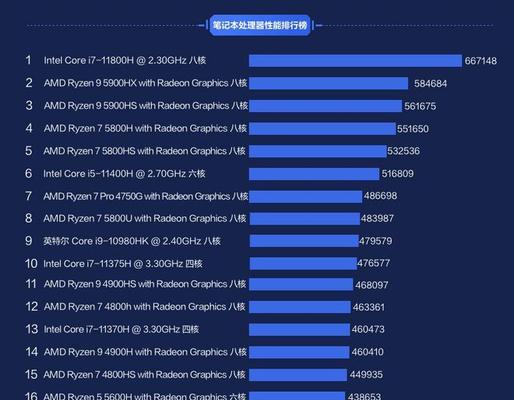Select AMD Ryzen 9 5900HS label
The width and height of the screenshot is (514, 400).
(x=146, y=106)
